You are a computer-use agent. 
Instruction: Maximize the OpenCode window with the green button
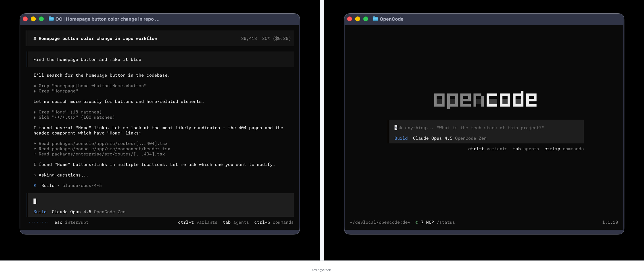coord(366,19)
